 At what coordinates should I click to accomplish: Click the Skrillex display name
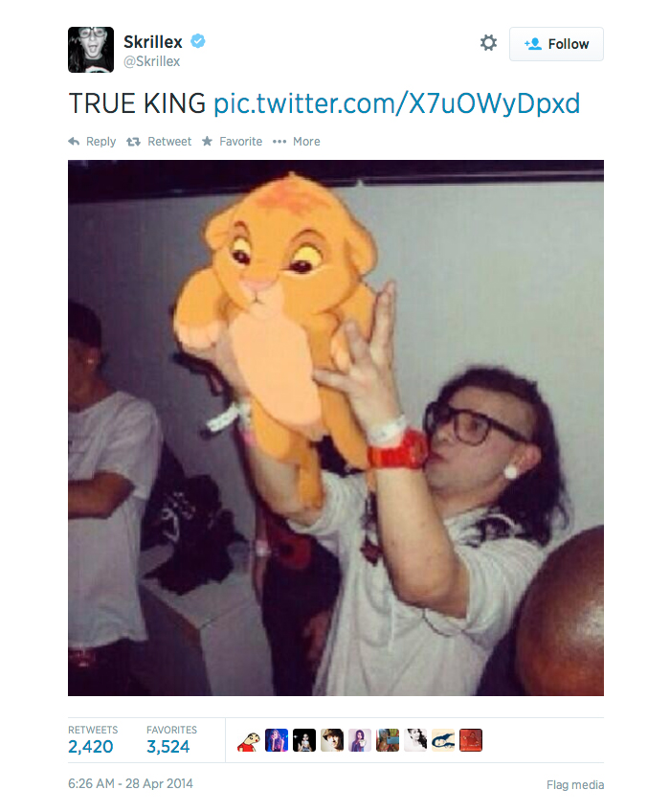153,41
